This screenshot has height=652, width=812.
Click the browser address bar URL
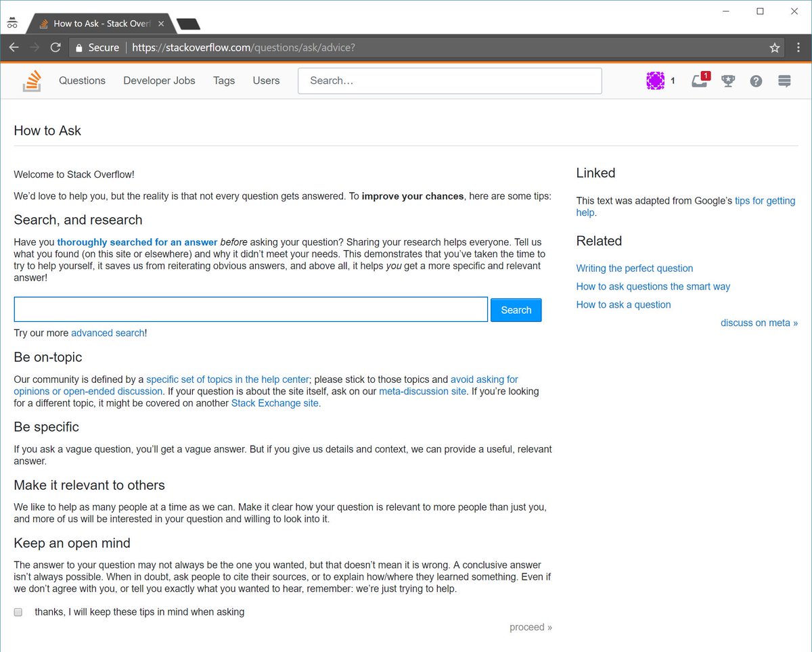(244, 48)
